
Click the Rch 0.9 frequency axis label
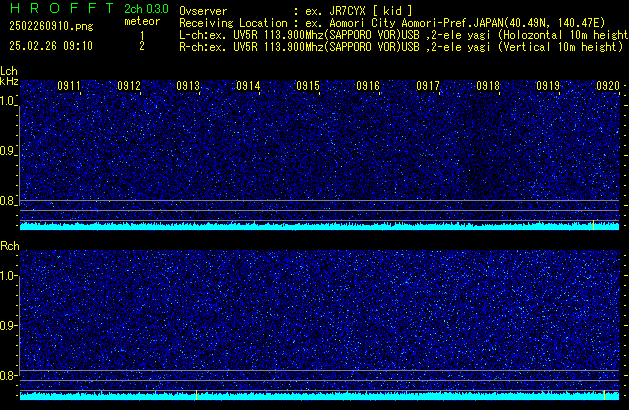click(8, 325)
